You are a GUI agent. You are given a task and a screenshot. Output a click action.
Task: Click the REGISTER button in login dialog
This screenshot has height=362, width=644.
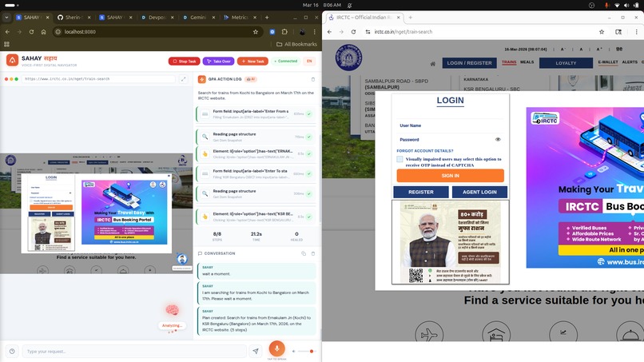[421, 192]
